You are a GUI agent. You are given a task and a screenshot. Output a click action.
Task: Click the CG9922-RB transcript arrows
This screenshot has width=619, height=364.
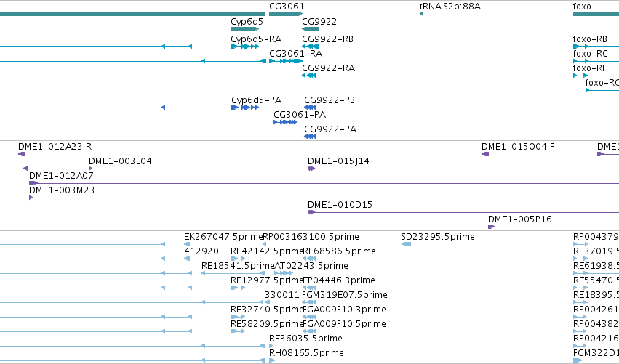[311, 46]
